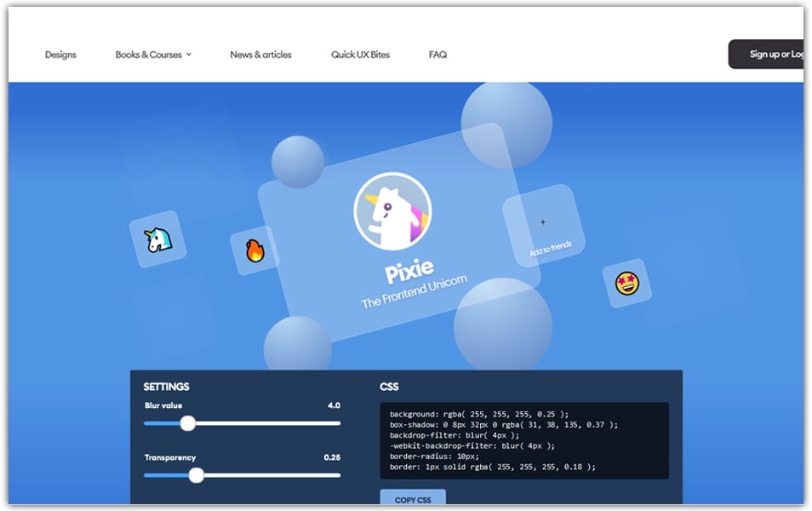The height and width of the screenshot is (511, 812).
Task: Move the Blur value slider handle
Action: 188,422
